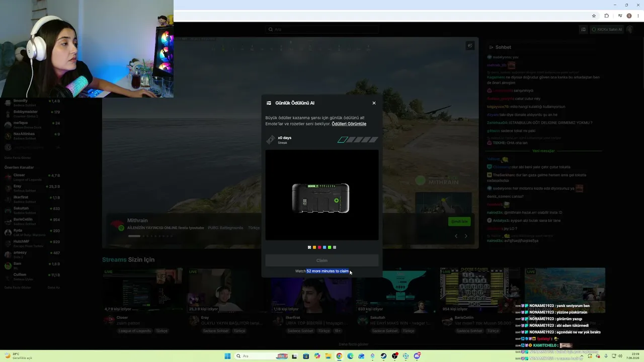Select the orange rarity dot under the reward box
This screenshot has width=644, height=362.
pos(314,247)
